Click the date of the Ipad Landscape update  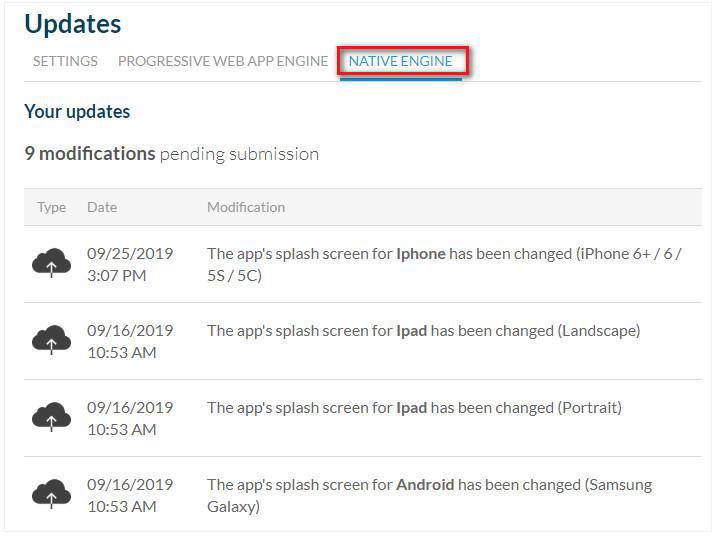130,342
